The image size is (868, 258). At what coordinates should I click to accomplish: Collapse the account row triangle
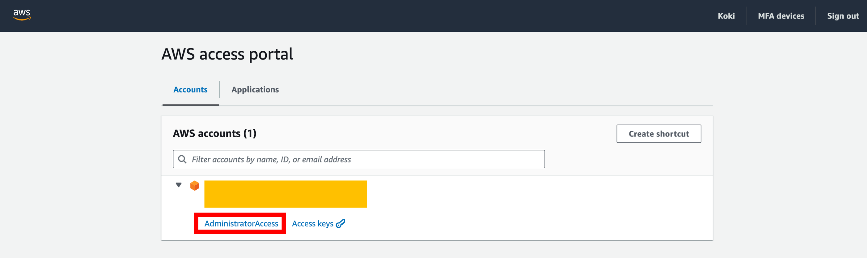179,185
